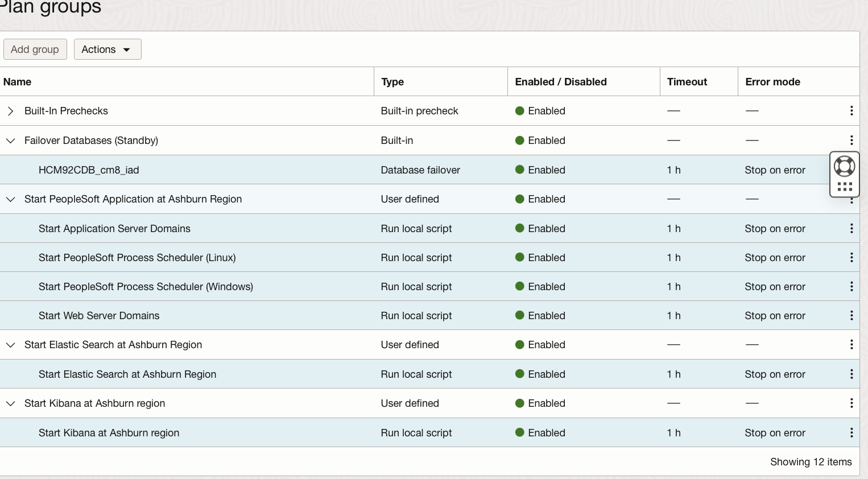Click the Built-in precheck type cell
Image resolution: width=868 pixels, height=479 pixels.
pos(419,111)
